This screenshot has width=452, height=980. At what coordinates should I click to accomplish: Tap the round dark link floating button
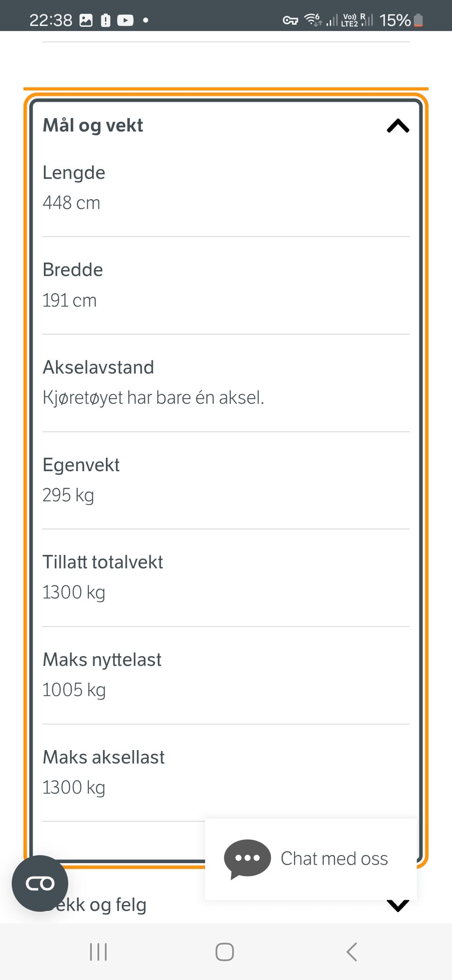tap(40, 883)
